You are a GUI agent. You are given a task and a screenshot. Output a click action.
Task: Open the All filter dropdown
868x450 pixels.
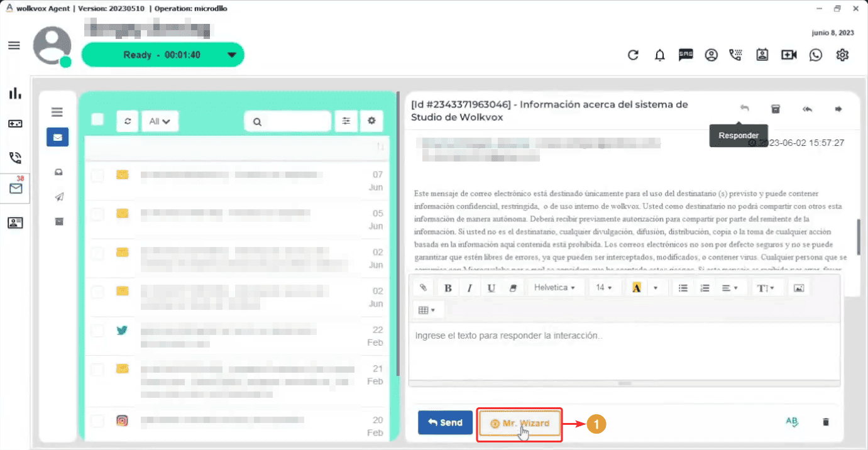(x=160, y=121)
